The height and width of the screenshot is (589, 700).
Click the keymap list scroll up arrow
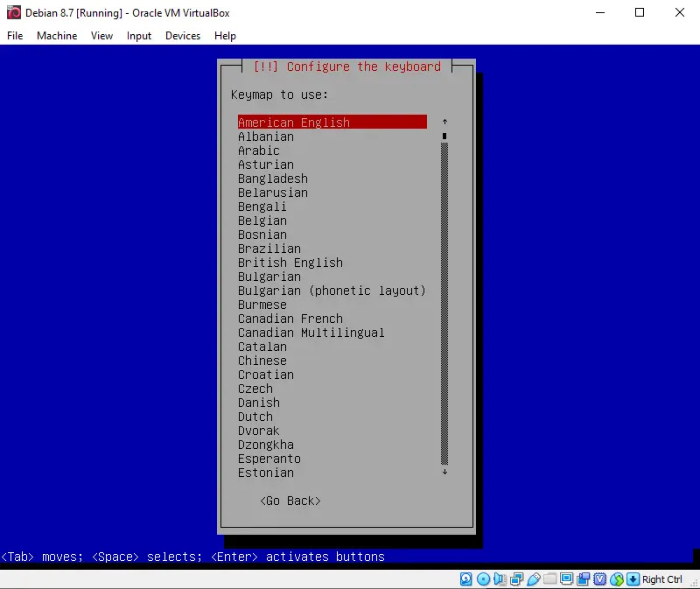point(444,122)
